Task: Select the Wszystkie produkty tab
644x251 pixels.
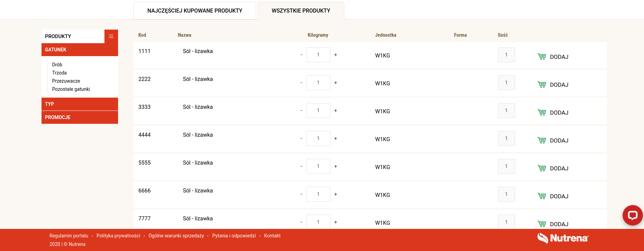Action: [x=301, y=11]
